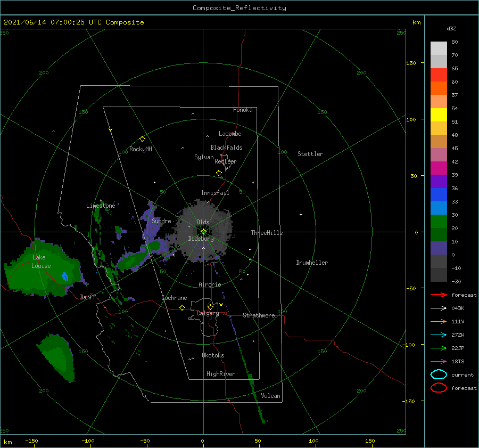Click the red forecast ellipse legend icon
The width and height of the screenshot is (479, 448).
click(x=439, y=388)
